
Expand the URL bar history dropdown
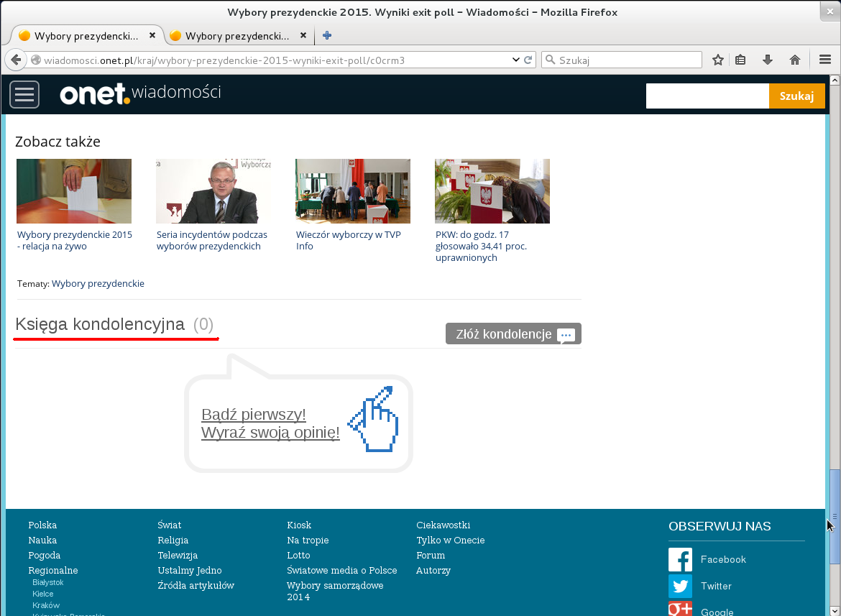[515, 60]
